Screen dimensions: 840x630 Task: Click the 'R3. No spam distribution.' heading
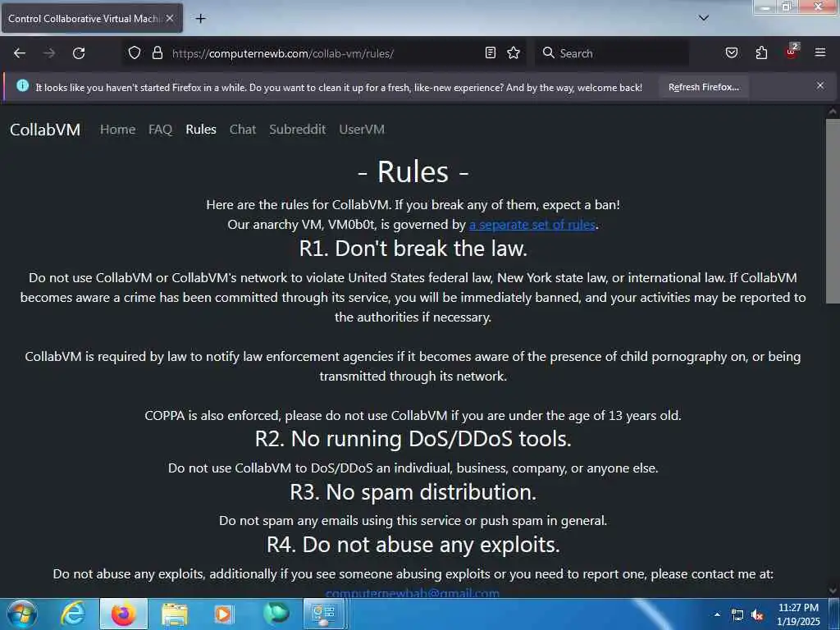[413, 492]
